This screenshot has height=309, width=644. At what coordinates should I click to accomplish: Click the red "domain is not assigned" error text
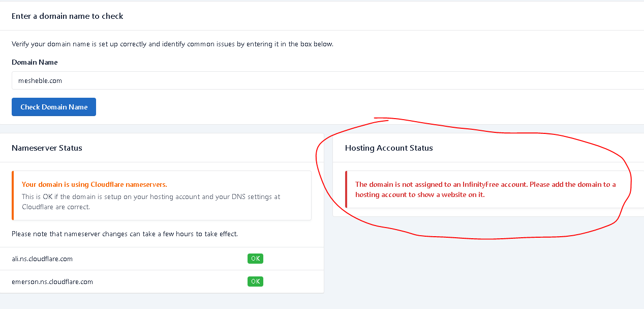pos(485,184)
